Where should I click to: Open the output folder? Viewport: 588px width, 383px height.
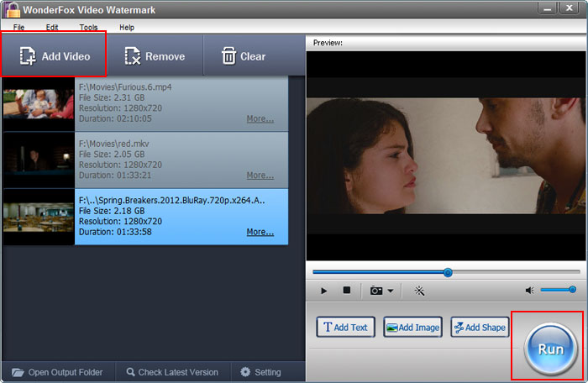pos(57,372)
